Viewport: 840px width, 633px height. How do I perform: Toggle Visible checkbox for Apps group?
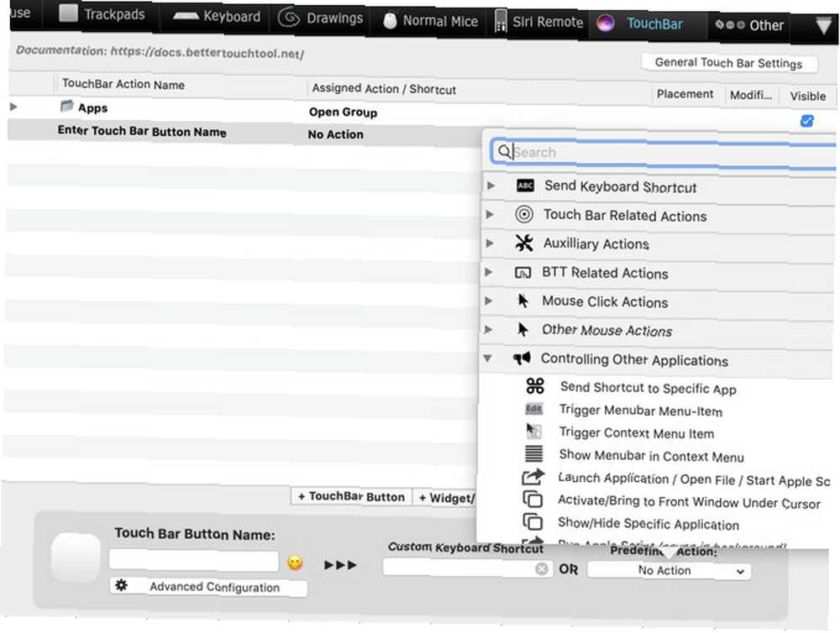coord(806,121)
